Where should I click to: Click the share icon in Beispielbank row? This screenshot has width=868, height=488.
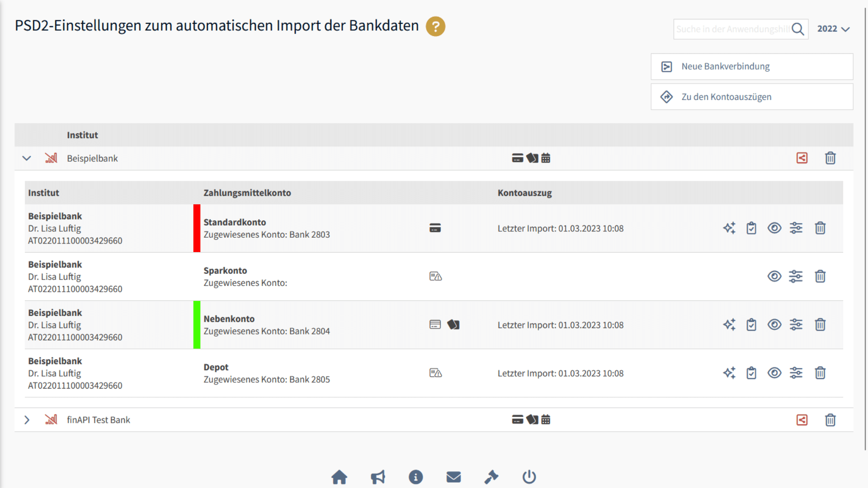coord(802,158)
